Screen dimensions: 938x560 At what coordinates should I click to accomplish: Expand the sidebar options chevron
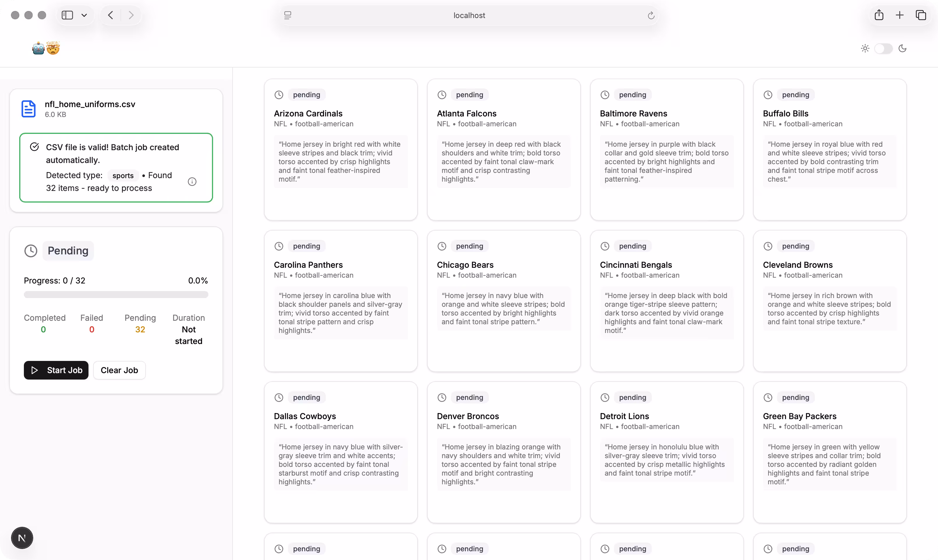84,15
